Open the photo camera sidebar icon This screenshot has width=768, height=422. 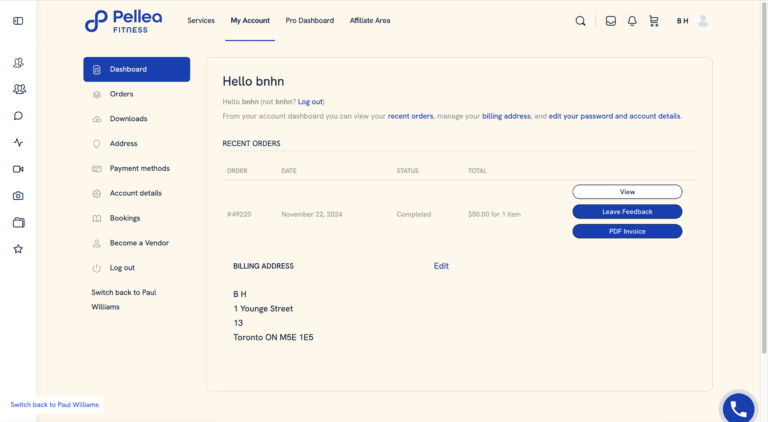pyautogui.click(x=18, y=196)
